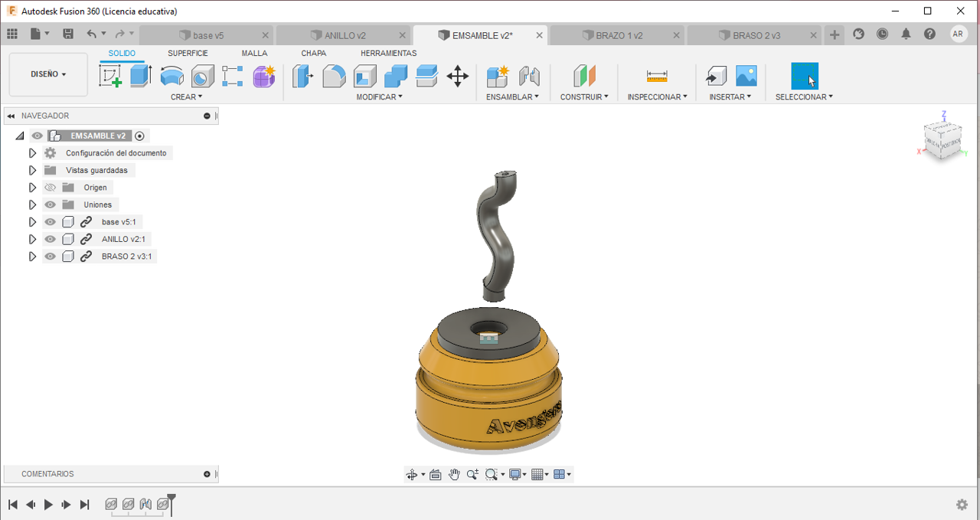This screenshot has height=520, width=980.
Task: Expand BRASO 2 v3:1 node
Action: click(x=32, y=257)
